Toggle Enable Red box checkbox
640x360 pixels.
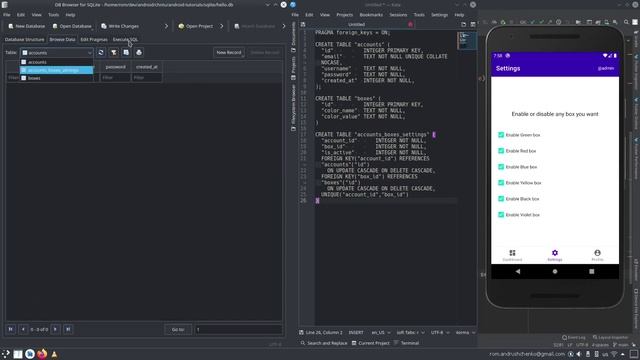[501, 151]
